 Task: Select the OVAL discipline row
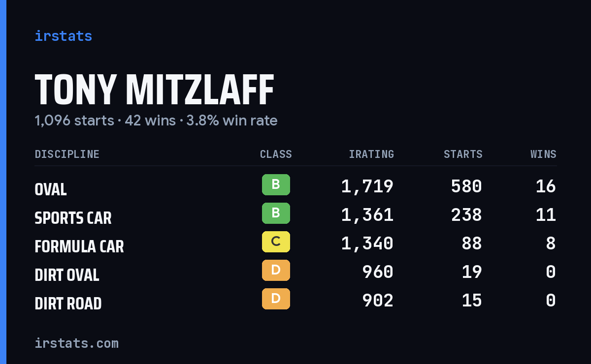[295, 187]
